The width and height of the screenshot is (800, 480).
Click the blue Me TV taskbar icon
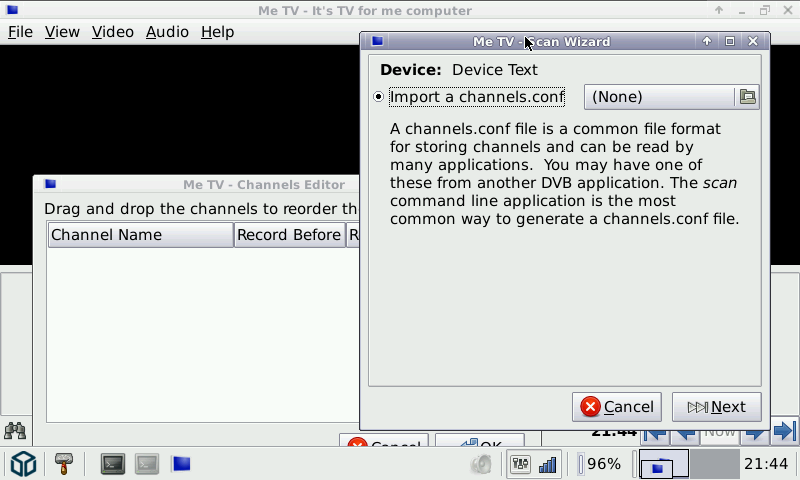coord(181,464)
